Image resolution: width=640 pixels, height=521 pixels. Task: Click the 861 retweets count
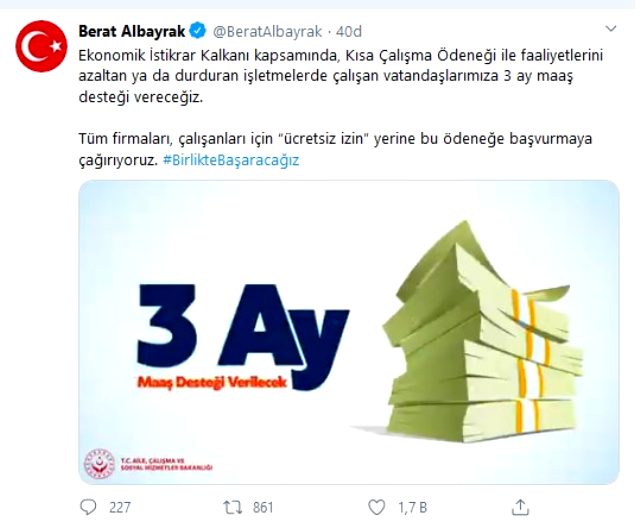263,507
